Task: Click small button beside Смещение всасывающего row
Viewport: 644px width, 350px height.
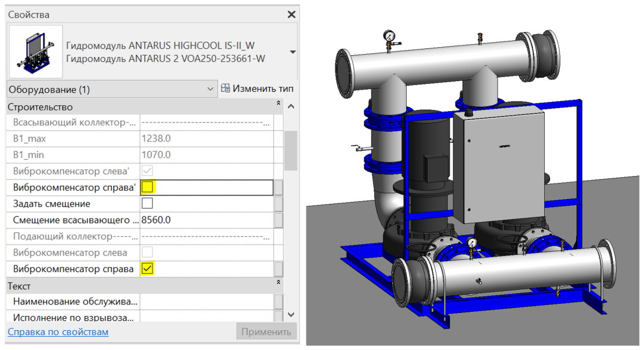Action: click(x=279, y=220)
